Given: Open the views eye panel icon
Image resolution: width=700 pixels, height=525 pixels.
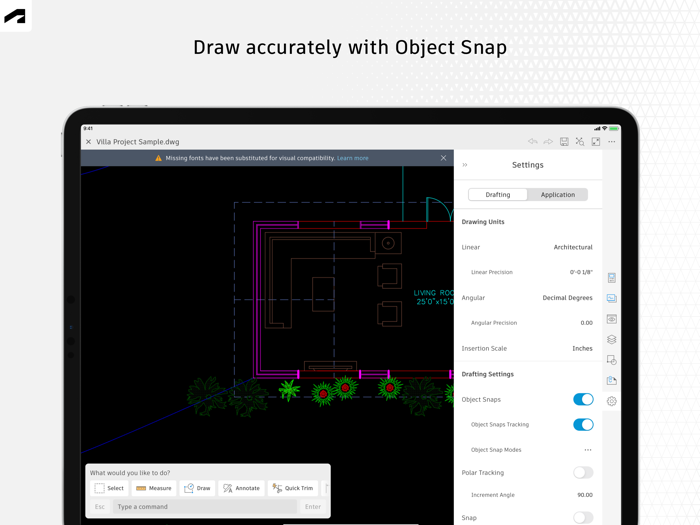Looking at the screenshot, I should pyautogui.click(x=612, y=319).
